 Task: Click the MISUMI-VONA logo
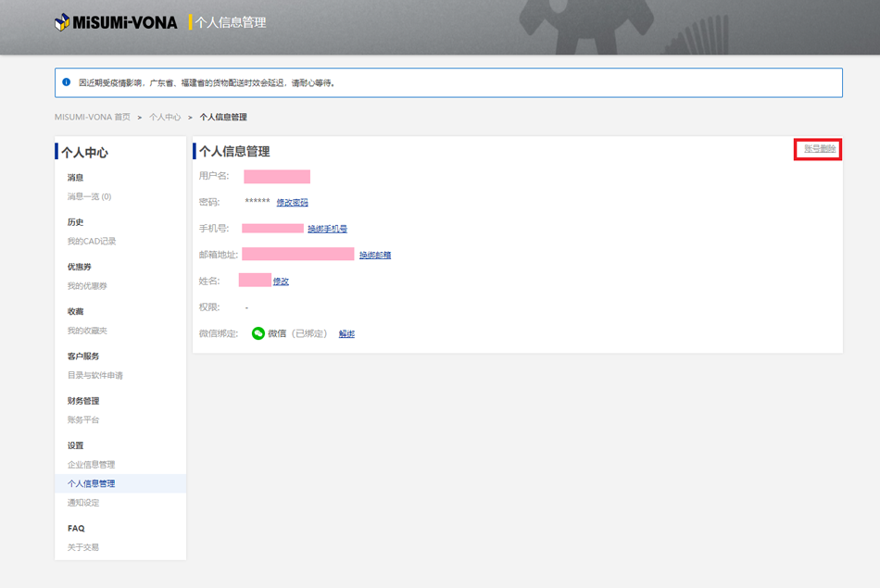point(116,22)
